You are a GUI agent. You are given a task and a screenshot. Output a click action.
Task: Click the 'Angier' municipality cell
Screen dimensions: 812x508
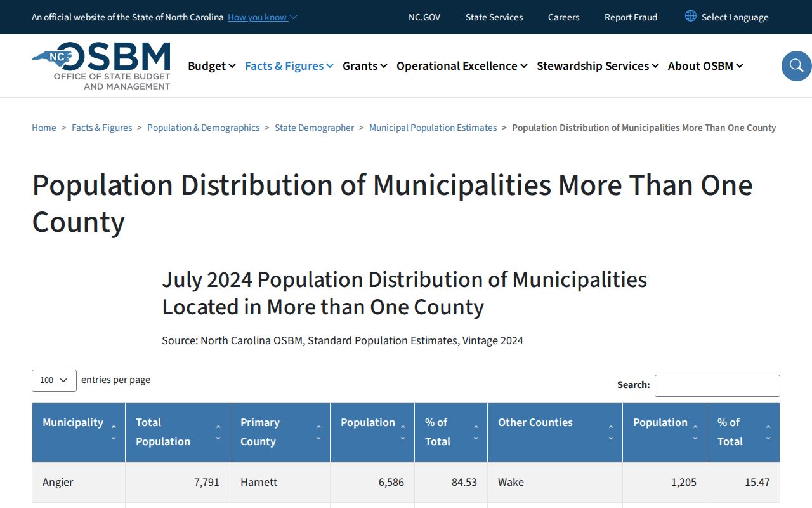[79, 482]
